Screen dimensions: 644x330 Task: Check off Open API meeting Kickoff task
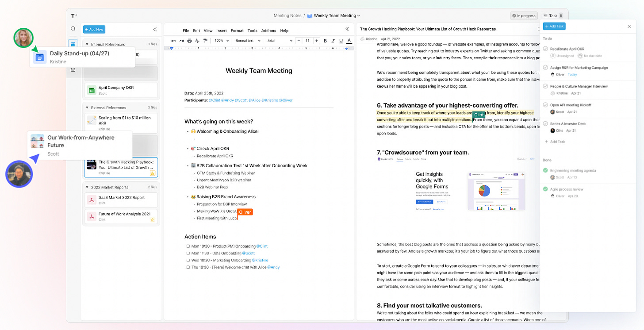pyautogui.click(x=545, y=105)
